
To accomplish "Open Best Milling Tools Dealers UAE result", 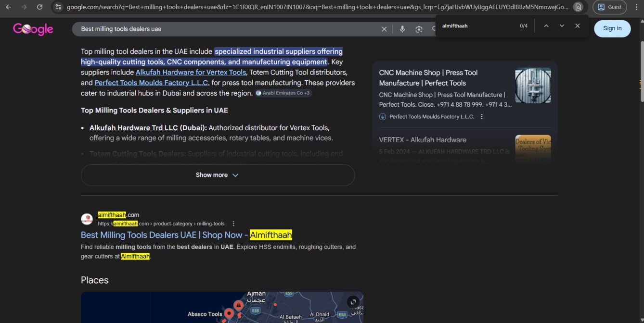I will 186,235.
